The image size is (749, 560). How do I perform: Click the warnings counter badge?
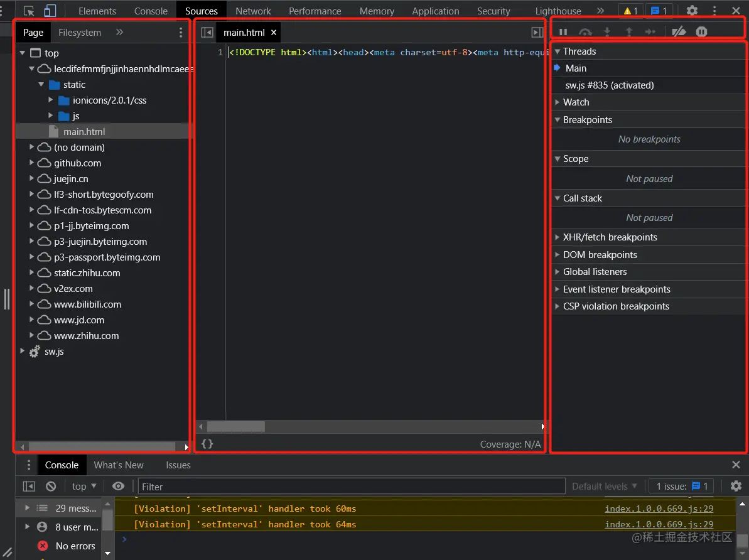point(630,11)
